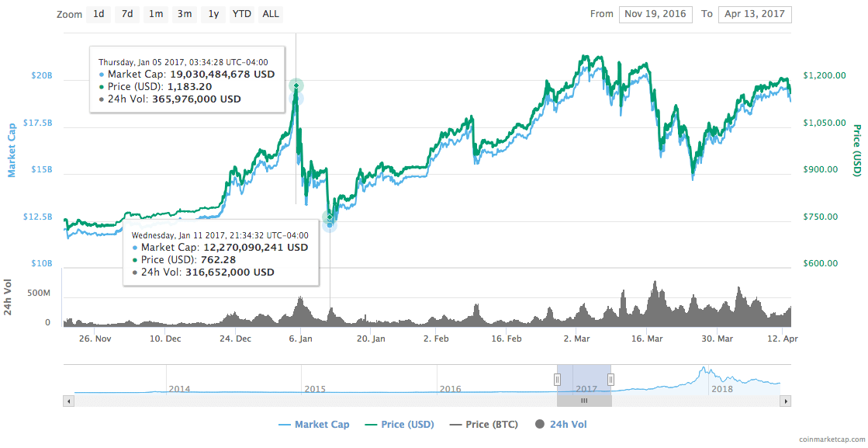Set zoom range to 1y
This screenshot has height=448, width=868.
[213, 15]
